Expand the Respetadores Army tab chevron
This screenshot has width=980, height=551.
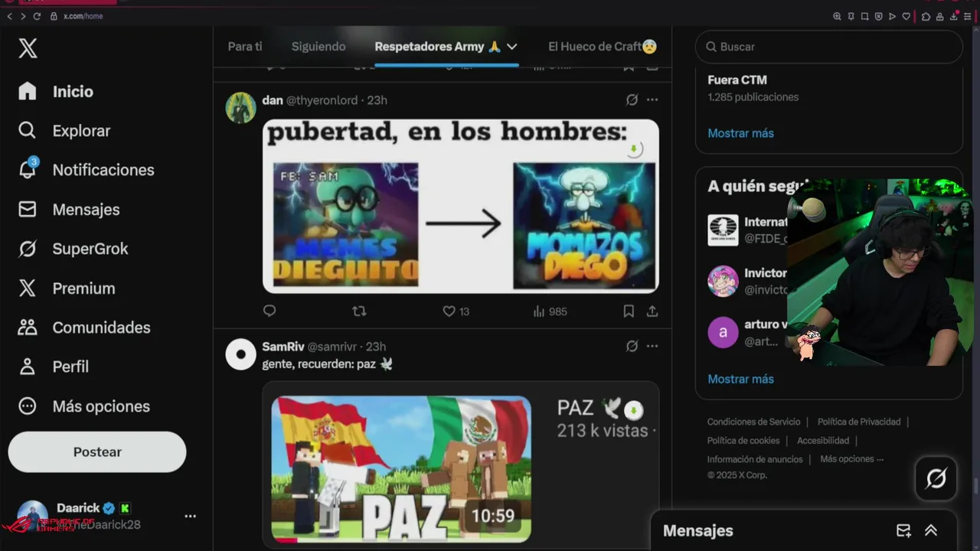(x=512, y=47)
